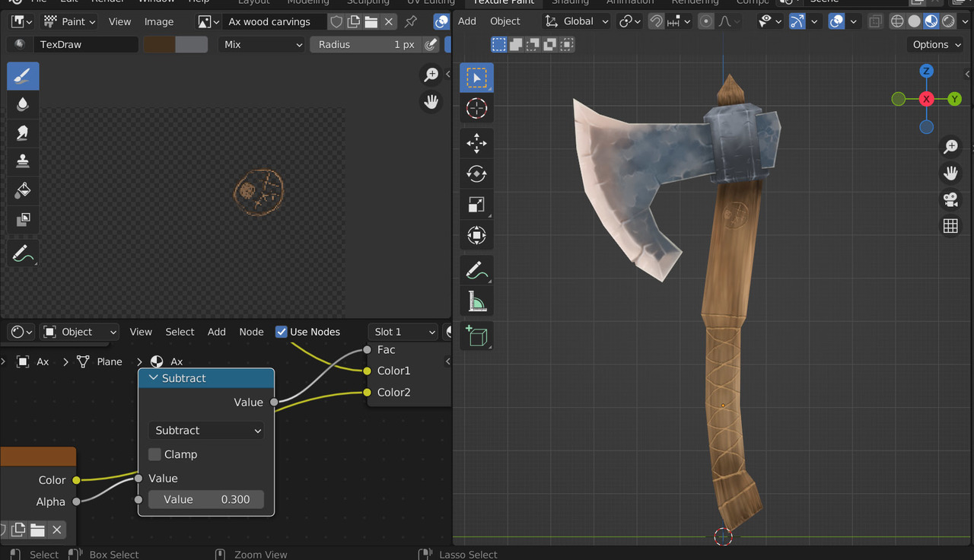Uncheck Use Nodes in the node editor header
The width and height of the screenshot is (974, 560).
click(282, 331)
